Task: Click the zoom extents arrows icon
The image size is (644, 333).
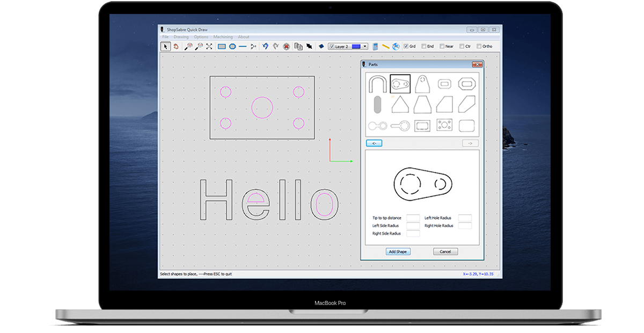Action: pyautogui.click(x=209, y=47)
